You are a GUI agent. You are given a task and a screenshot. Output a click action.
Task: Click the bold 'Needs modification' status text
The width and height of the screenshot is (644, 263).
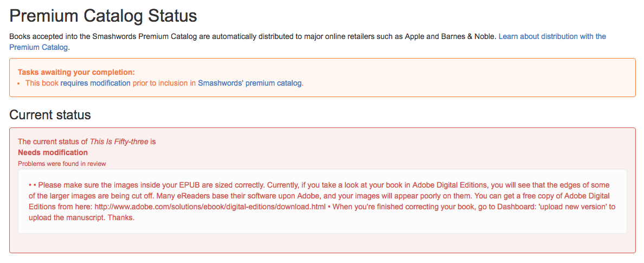[53, 152]
